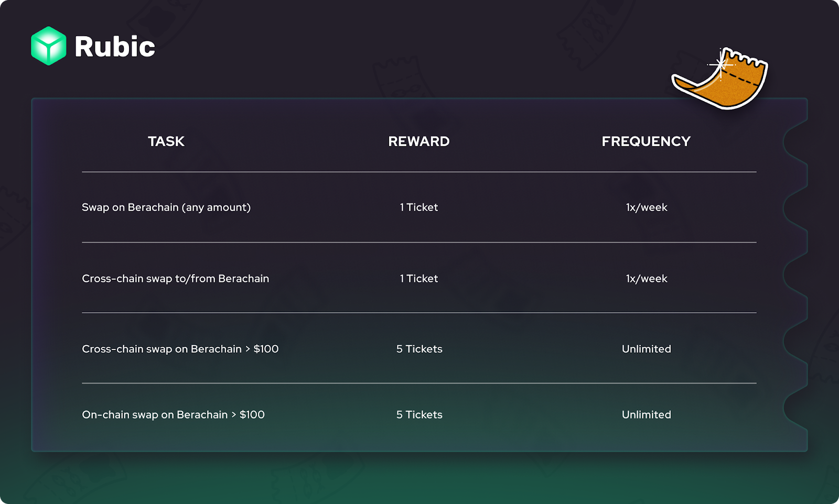This screenshot has height=504, width=839.
Task: Click '1 Ticket' reward for Swap on Berachain
Action: click(419, 207)
